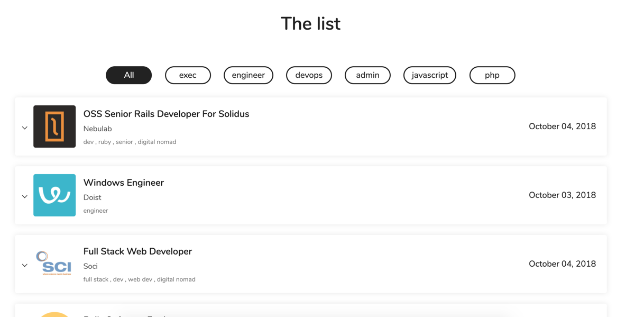
Task: Filter jobs by devops tag
Action: point(309,75)
